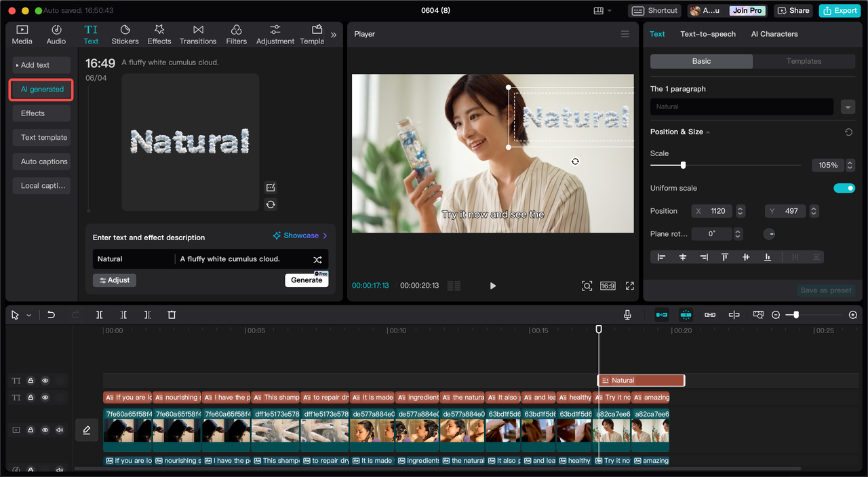Click the undo arrow in timeline toolbar
This screenshot has height=477, width=868.
(51, 315)
